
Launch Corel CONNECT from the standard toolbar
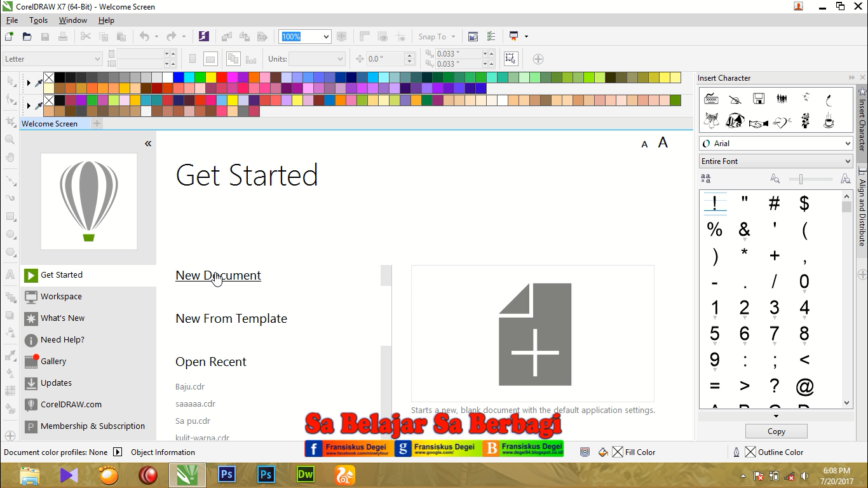[x=203, y=37]
